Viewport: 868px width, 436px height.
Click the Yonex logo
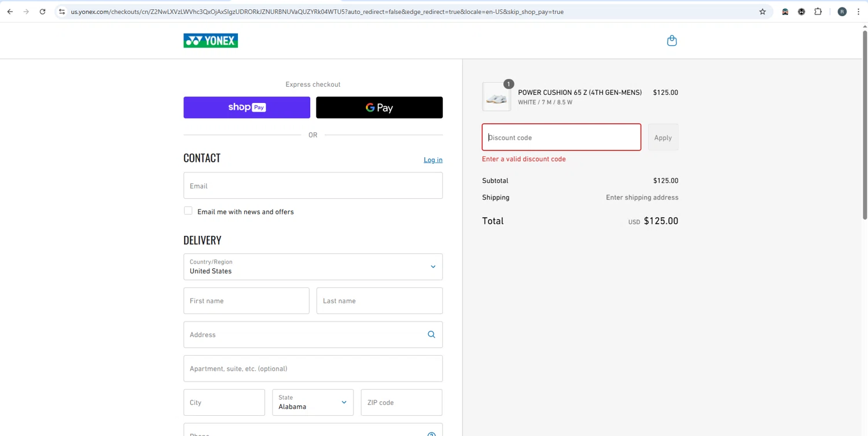(x=211, y=40)
